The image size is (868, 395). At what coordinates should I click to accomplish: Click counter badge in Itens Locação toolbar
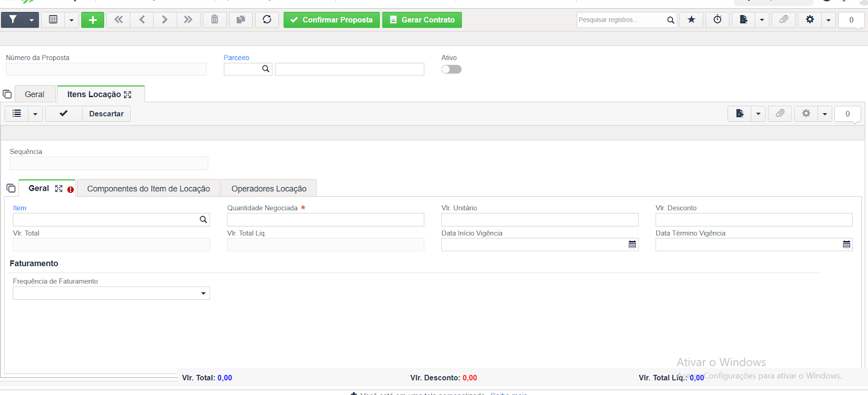[x=847, y=114]
